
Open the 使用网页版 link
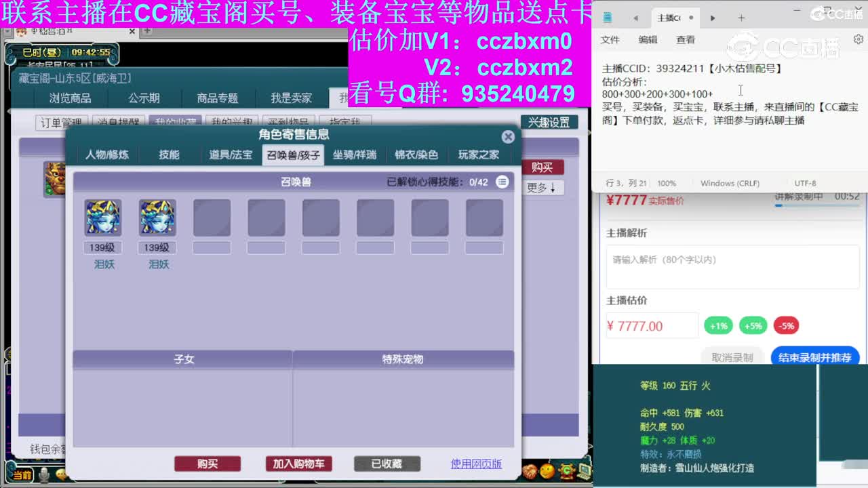click(x=477, y=464)
